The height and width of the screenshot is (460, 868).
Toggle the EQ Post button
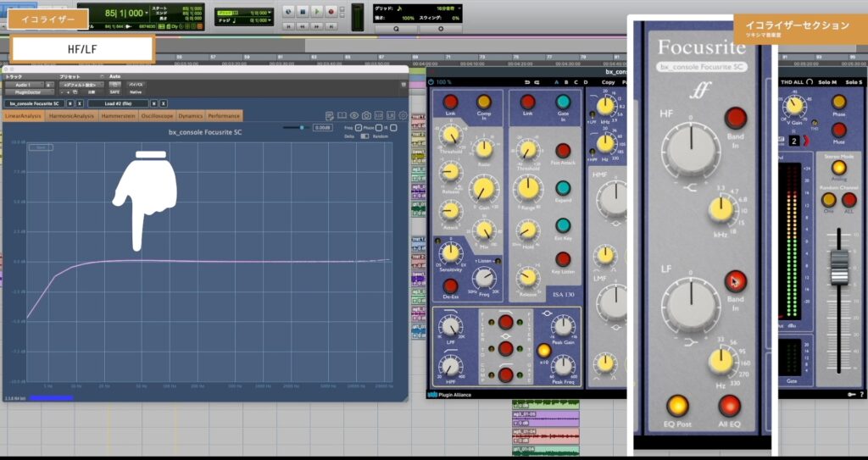coord(677,406)
